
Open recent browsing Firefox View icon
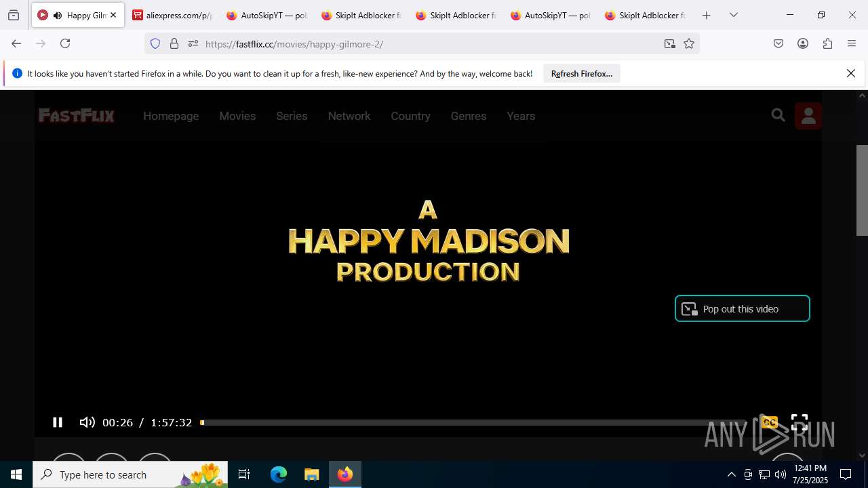tap(14, 15)
